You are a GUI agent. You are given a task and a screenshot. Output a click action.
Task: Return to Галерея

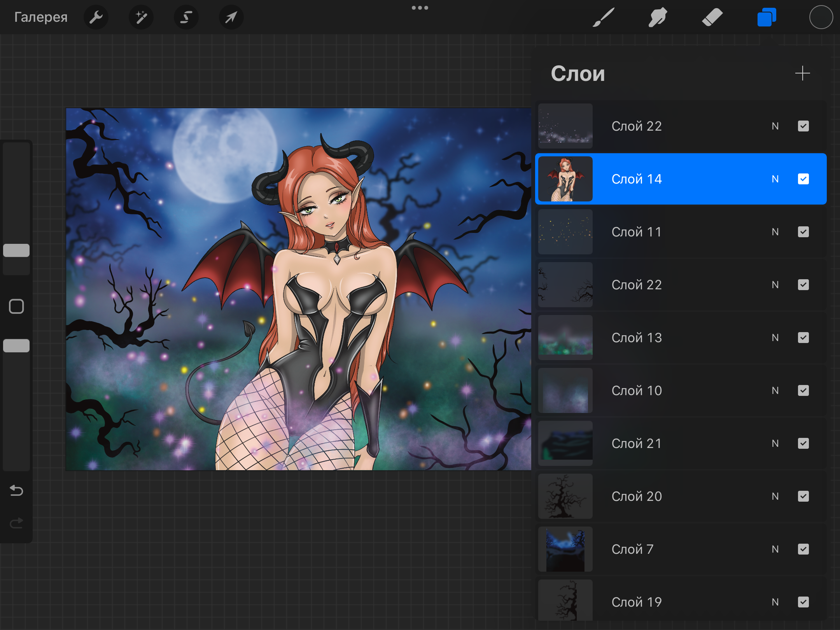pos(41,17)
